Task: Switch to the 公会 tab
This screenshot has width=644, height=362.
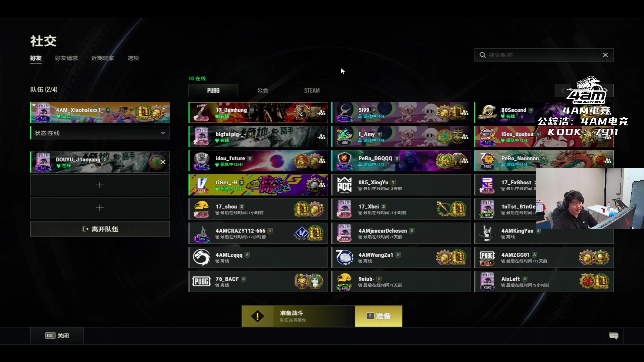Action: click(263, 90)
